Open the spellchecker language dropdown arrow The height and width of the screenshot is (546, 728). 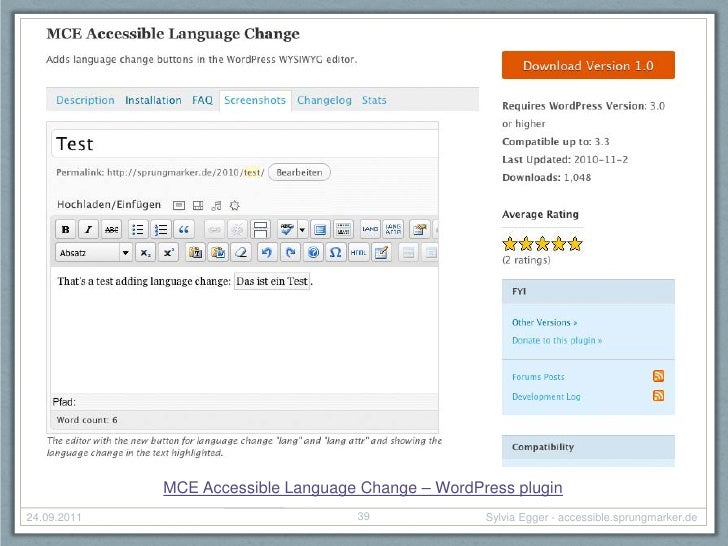(x=302, y=229)
